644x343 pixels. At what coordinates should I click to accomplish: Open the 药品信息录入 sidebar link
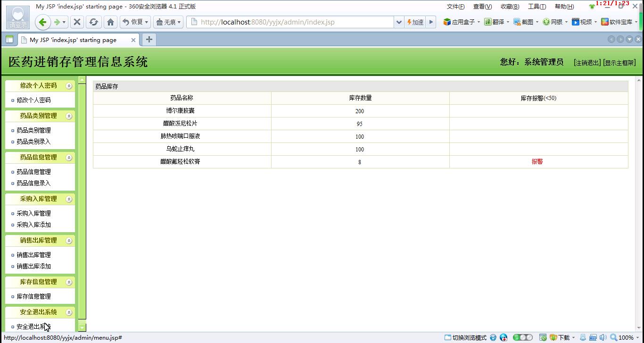(x=33, y=183)
